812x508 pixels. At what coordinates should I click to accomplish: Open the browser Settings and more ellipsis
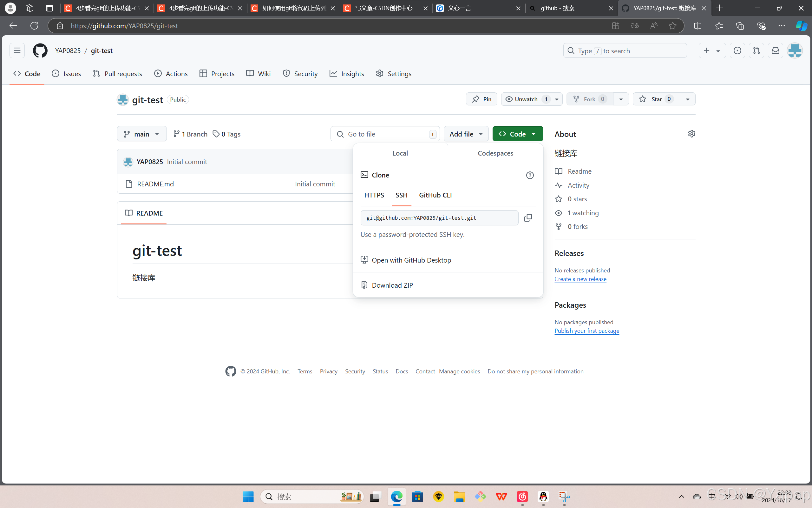click(782, 25)
